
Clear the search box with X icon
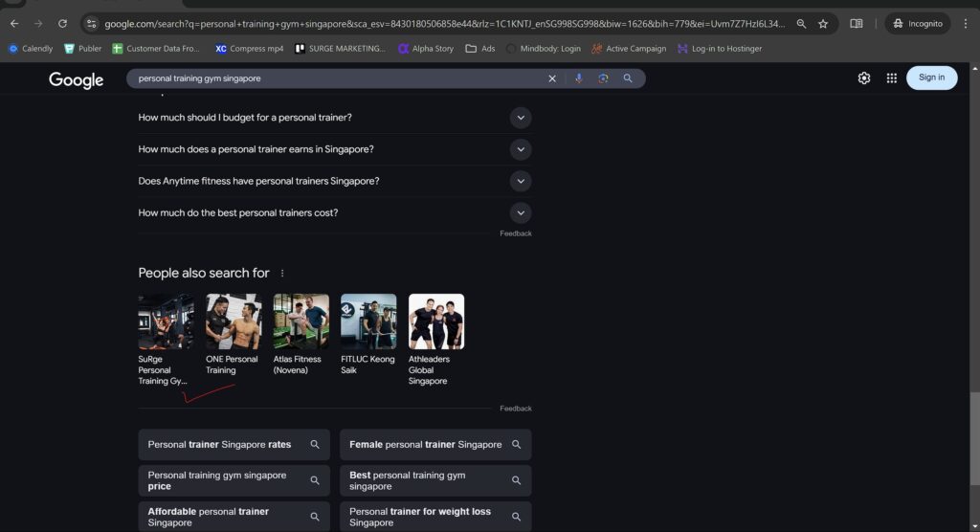pyautogui.click(x=552, y=78)
